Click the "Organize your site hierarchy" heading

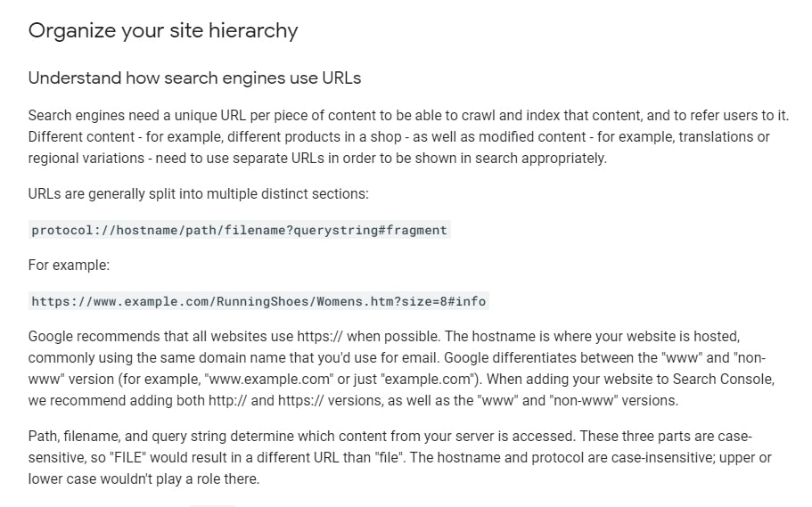click(163, 31)
